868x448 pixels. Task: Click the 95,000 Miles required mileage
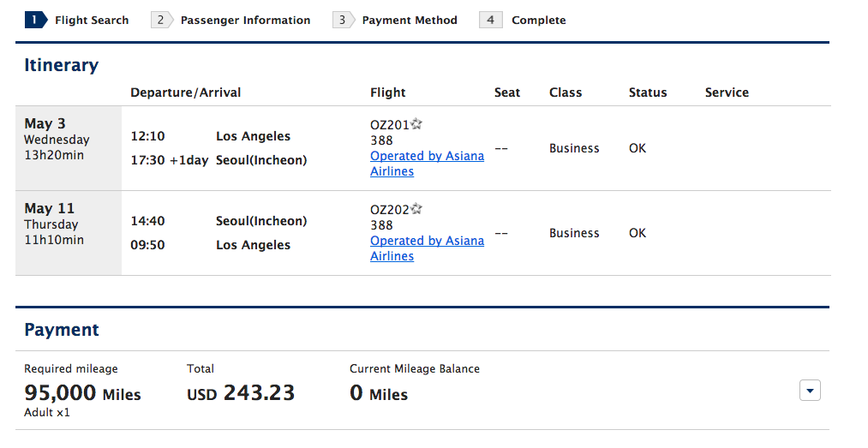pyautogui.click(x=82, y=392)
